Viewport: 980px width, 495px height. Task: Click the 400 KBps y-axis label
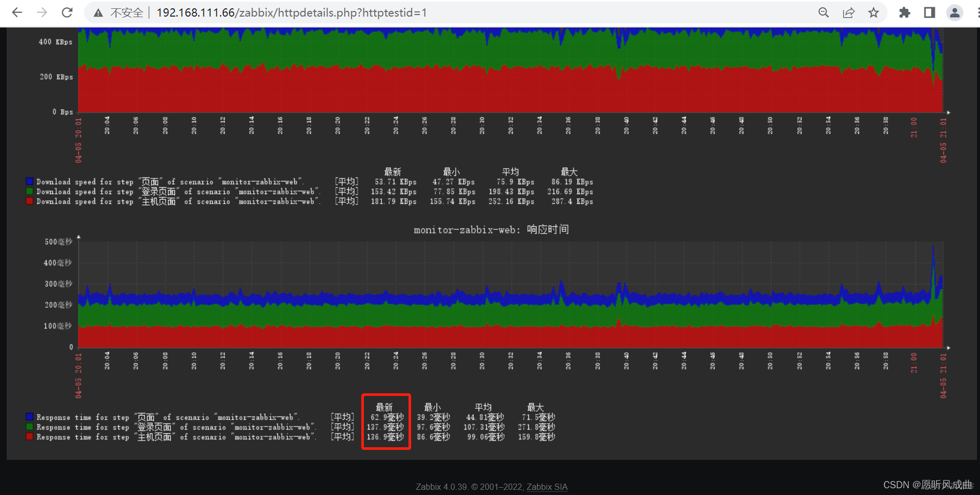point(56,42)
